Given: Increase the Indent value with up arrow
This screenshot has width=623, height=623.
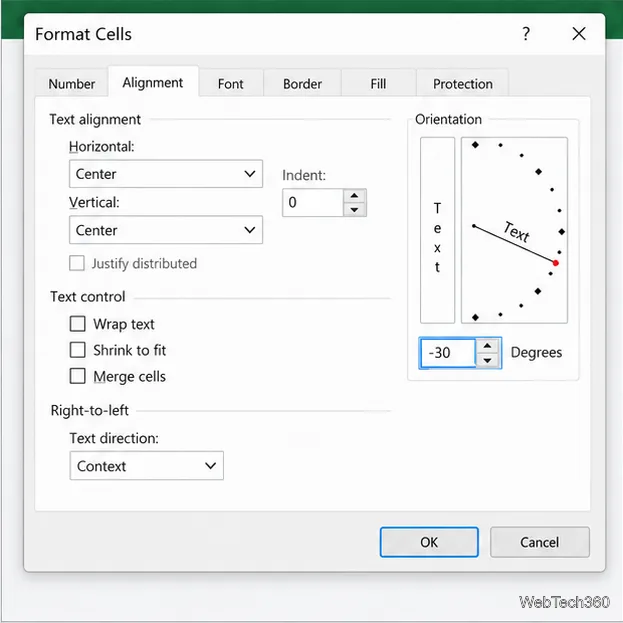Looking at the screenshot, I should 354,196.
